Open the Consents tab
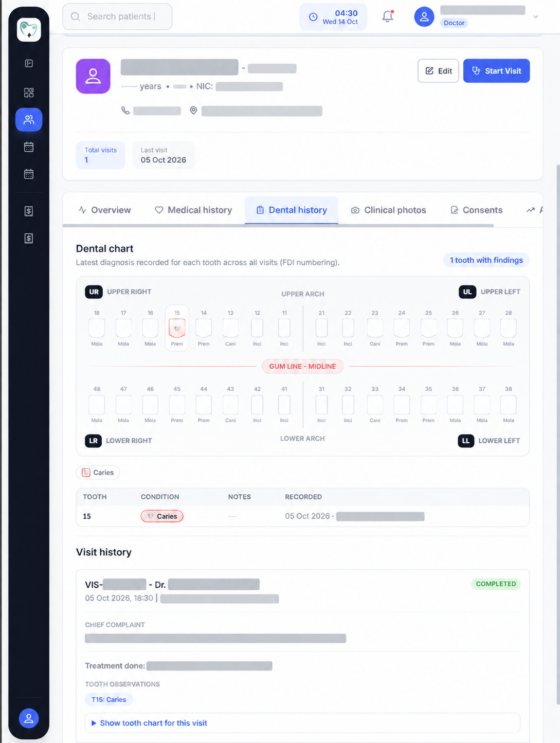Viewport: 560px width, 743px height. (x=477, y=210)
